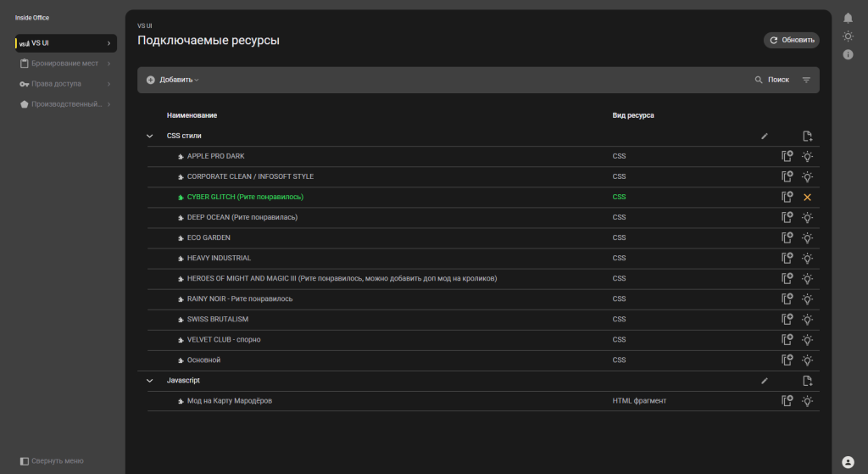Click Свернуть меню to collapse sidebar
This screenshot has width=868, height=474.
click(52, 460)
